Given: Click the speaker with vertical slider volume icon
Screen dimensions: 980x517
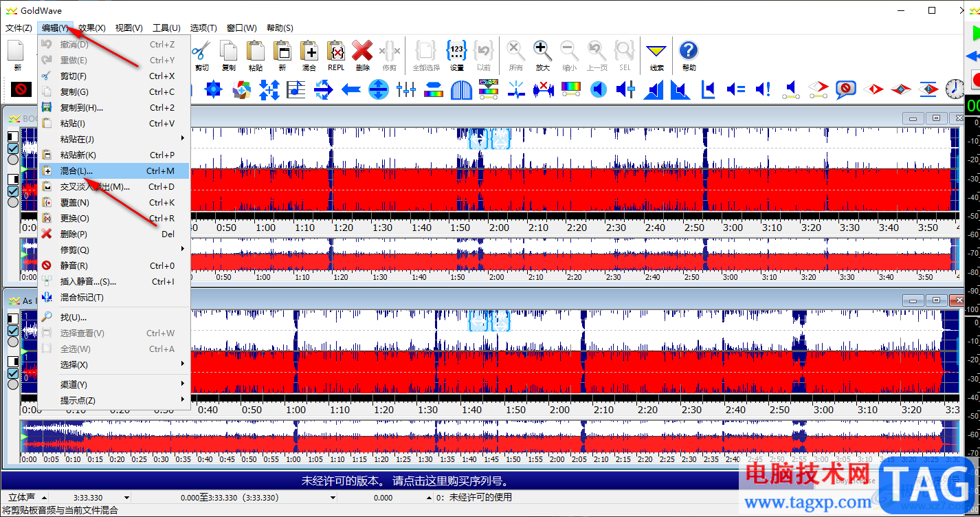Looking at the screenshot, I should (x=625, y=89).
